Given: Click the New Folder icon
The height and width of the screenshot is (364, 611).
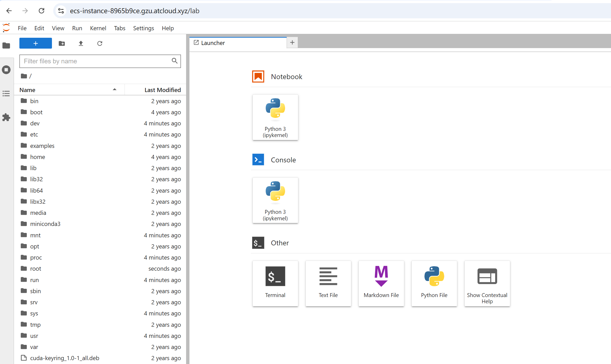Looking at the screenshot, I should click(62, 43).
